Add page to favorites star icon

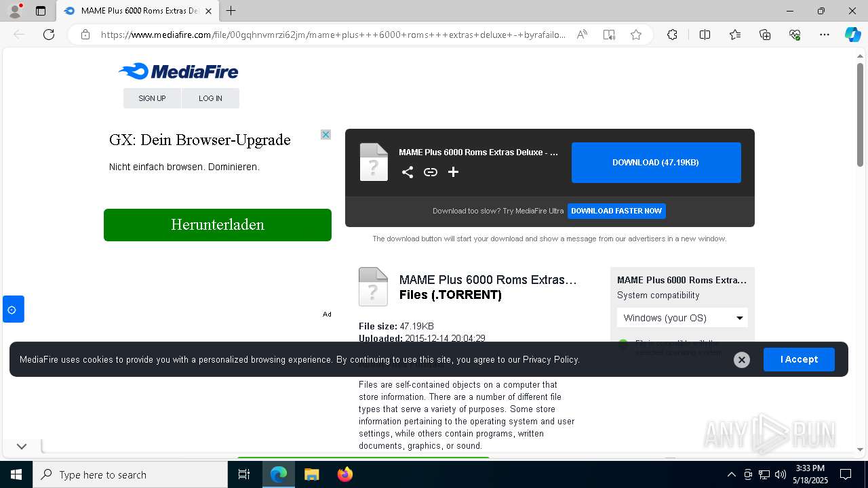(x=636, y=35)
